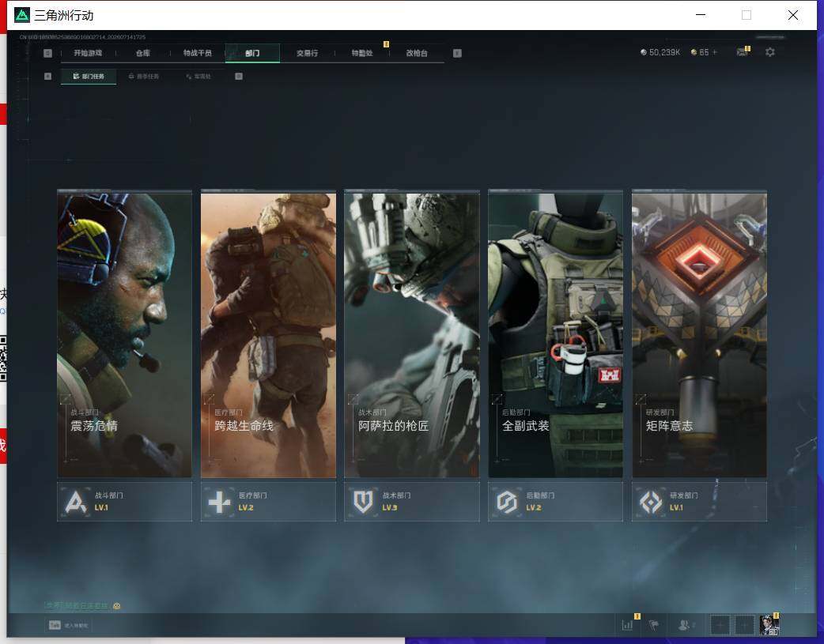This screenshot has width=824, height=644.
Task: Click the second empty squad slot plus
Action: (x=743, y=625)
